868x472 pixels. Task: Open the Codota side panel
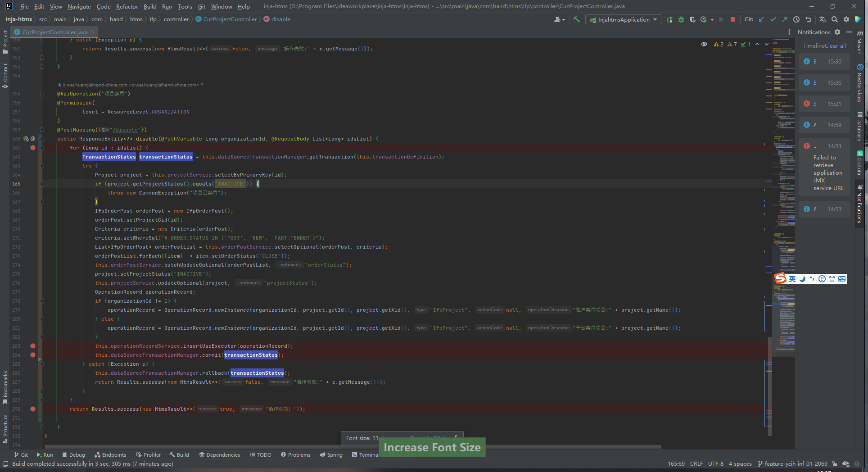click(860, 163)
